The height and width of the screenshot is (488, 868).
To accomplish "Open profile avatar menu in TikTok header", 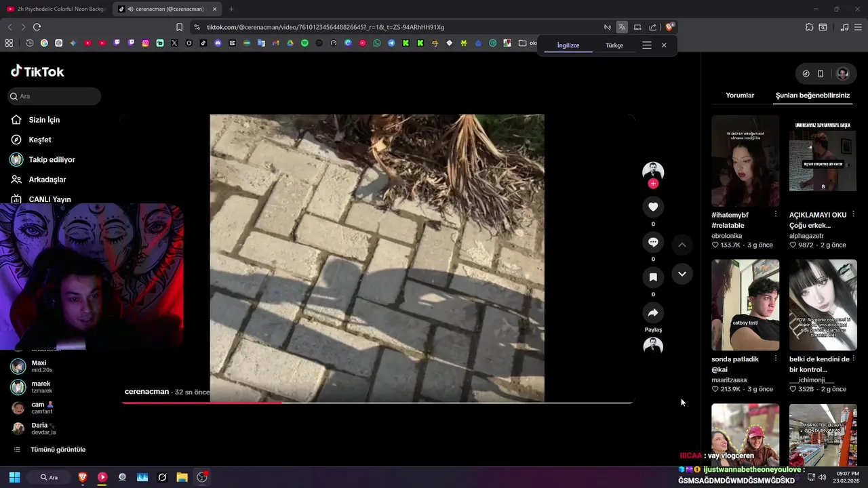I will point(843,74).
